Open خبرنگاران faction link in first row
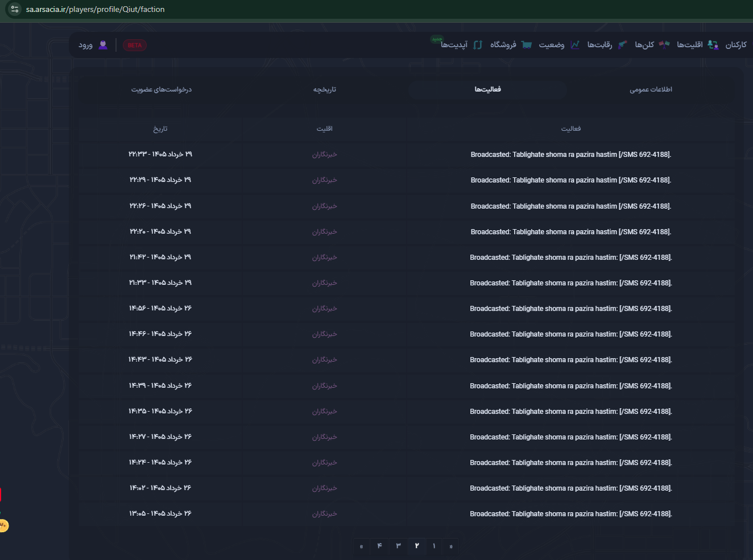 tap(325, 155)
